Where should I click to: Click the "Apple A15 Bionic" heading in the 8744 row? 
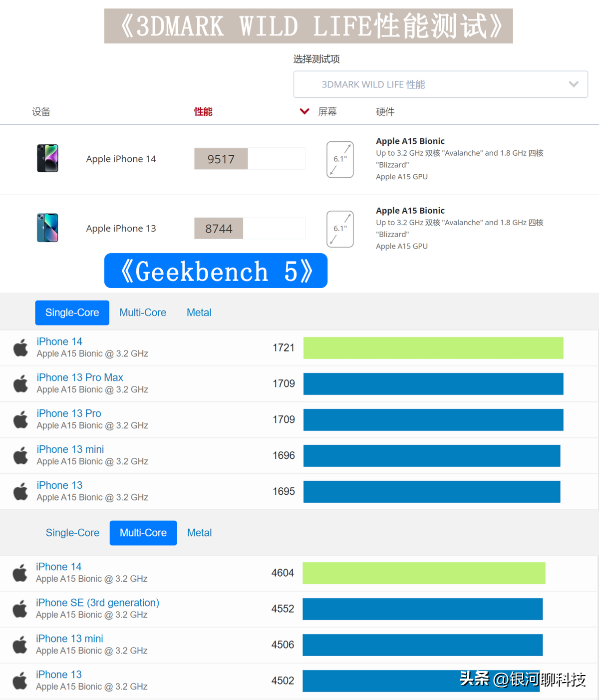click(410, 211)
